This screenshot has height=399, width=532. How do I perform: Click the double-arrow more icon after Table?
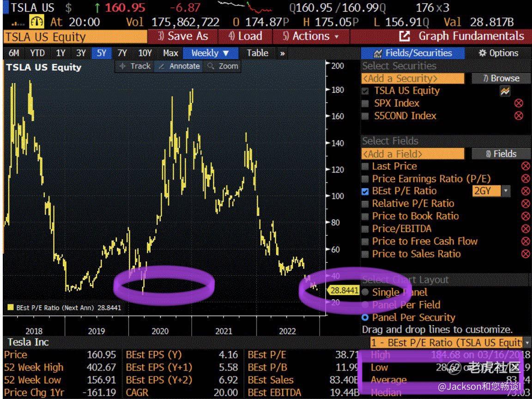[x=282, y=53]
